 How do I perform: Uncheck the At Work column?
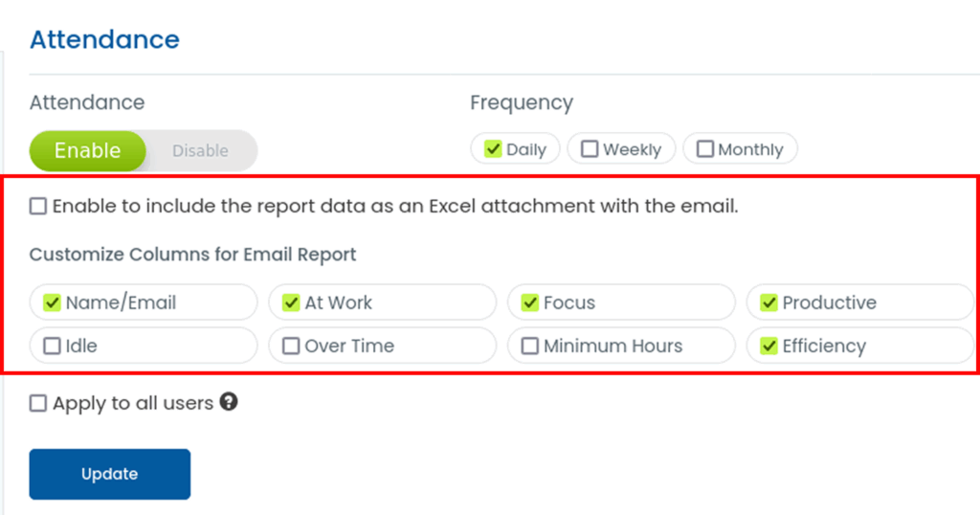(291, 302)
